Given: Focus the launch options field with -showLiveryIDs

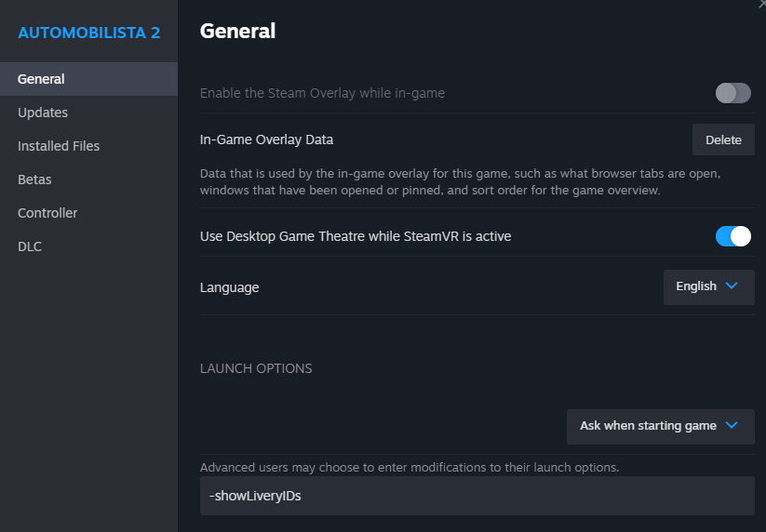Looking at the screenshot, I should 477,496.
